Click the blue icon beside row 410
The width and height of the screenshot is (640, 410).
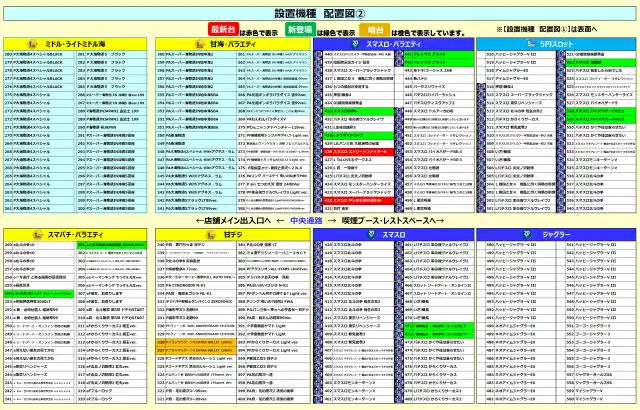coord(318,326)
